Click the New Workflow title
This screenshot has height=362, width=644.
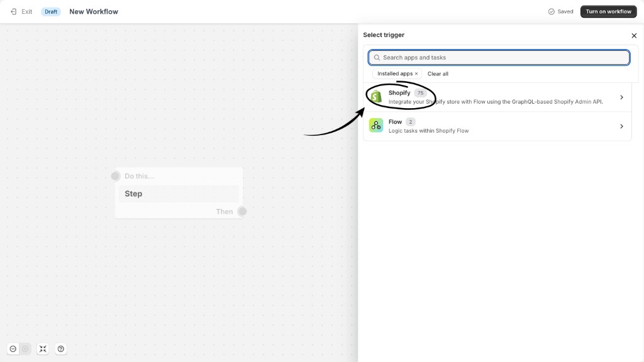pyautogui.click(x=94, y=11)
